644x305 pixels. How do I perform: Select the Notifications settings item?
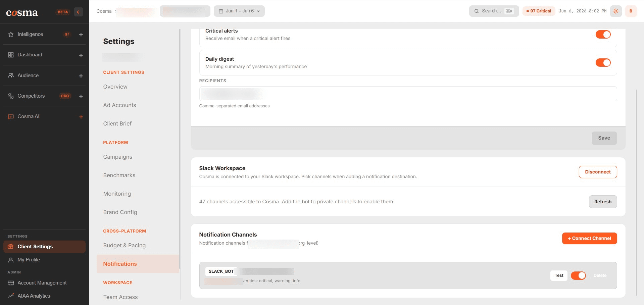point(138,264)
